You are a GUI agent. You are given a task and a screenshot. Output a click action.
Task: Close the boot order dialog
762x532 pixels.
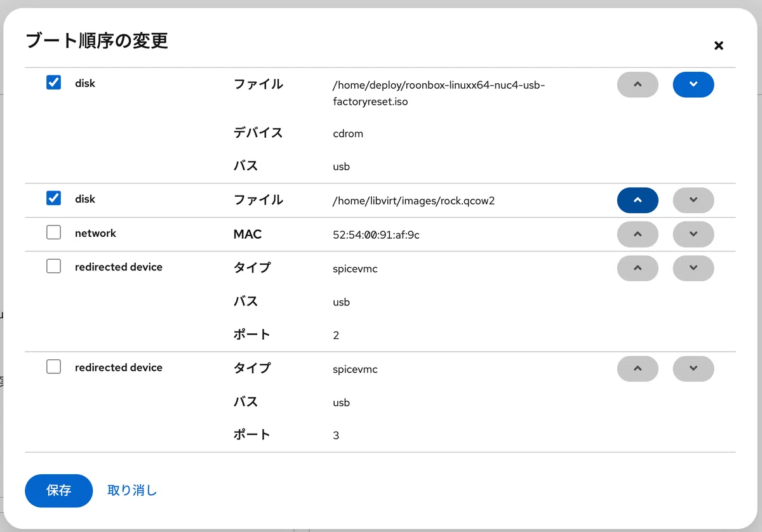[x=719, y=46]
